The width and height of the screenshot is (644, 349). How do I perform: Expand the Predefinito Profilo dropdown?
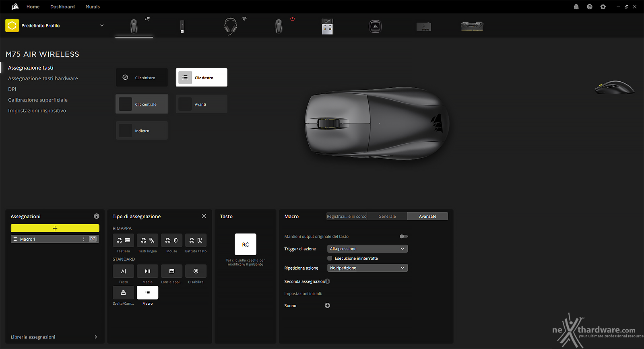pos(102,25)
